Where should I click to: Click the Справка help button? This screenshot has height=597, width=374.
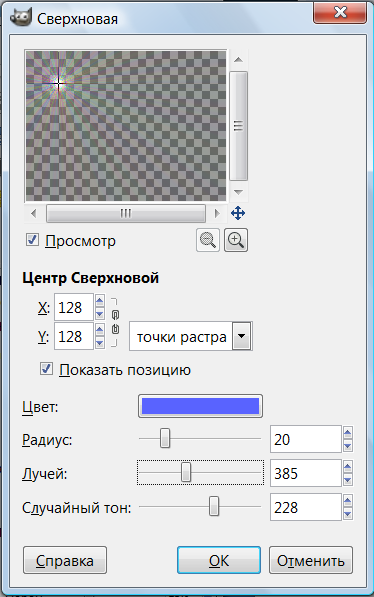[x=65, y=560]
